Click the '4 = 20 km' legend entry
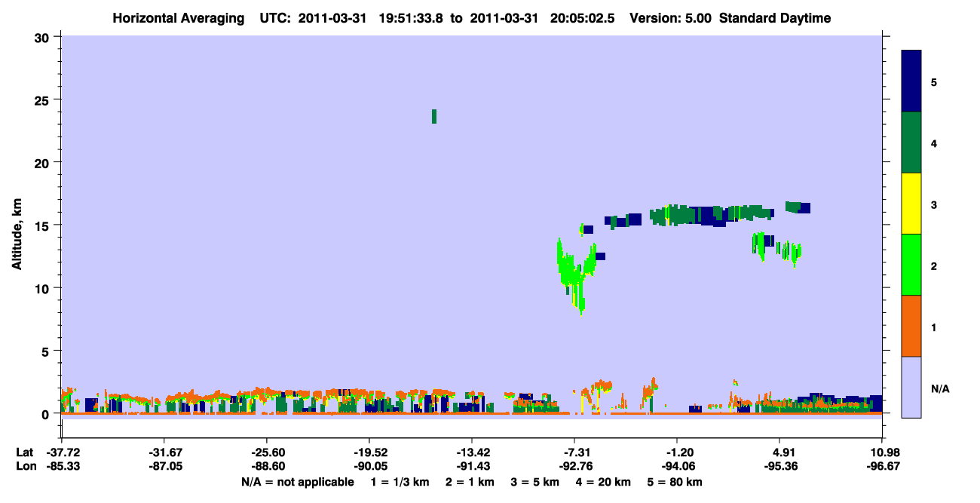Screen dimensions: 980x503 click(x=605, y=482)
